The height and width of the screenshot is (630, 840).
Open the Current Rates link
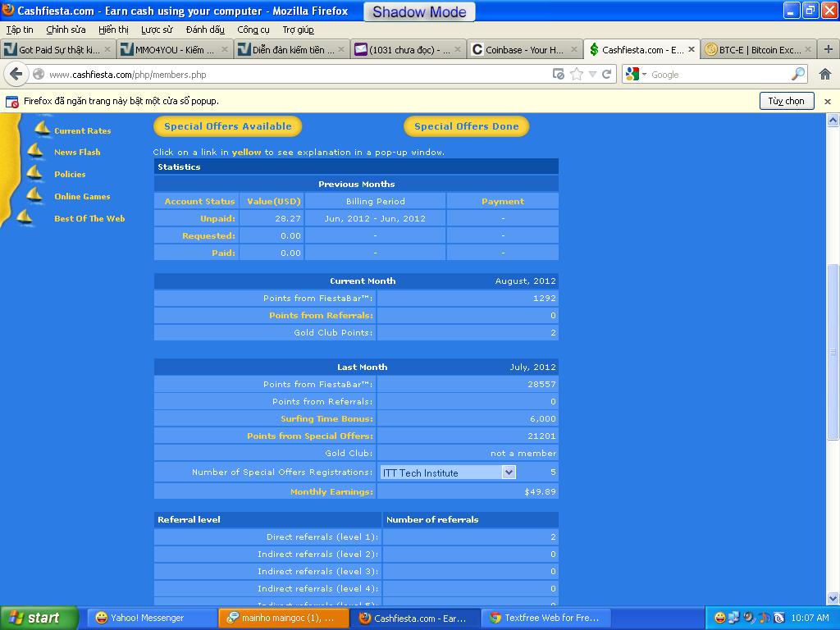pos(83,130)
